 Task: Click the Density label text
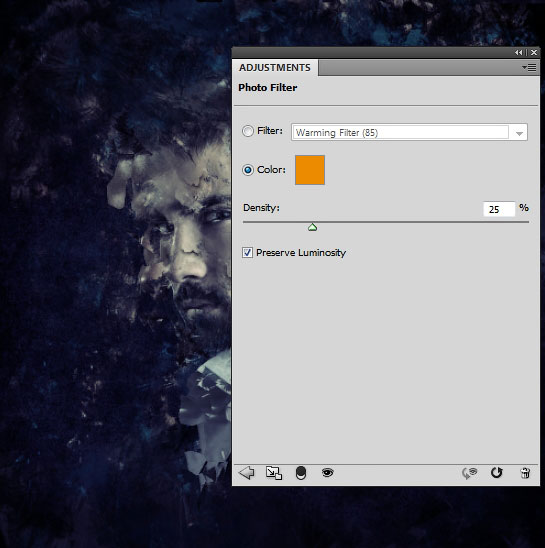tap(261, 208)
